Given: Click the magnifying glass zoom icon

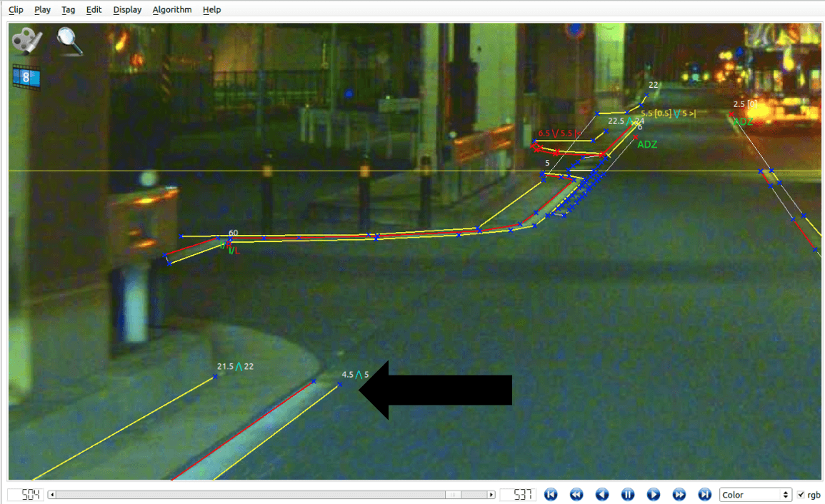Looking at the screenshot, I should 69,41.
